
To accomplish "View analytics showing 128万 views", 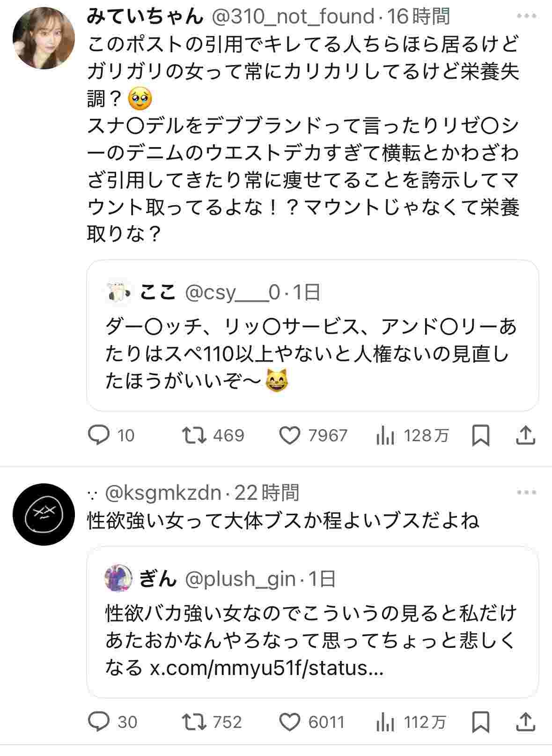I will point(385,436).
